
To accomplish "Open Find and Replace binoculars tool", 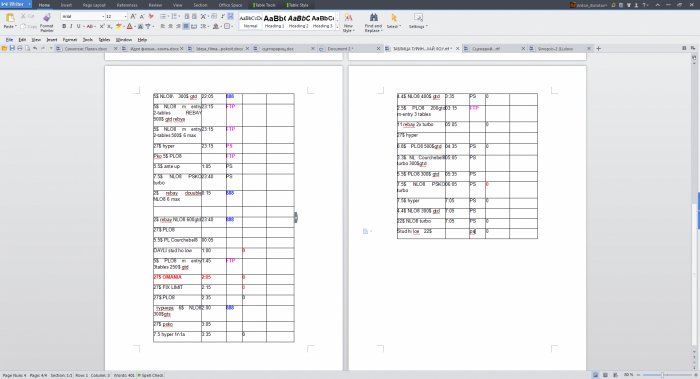I will [374, 17].
